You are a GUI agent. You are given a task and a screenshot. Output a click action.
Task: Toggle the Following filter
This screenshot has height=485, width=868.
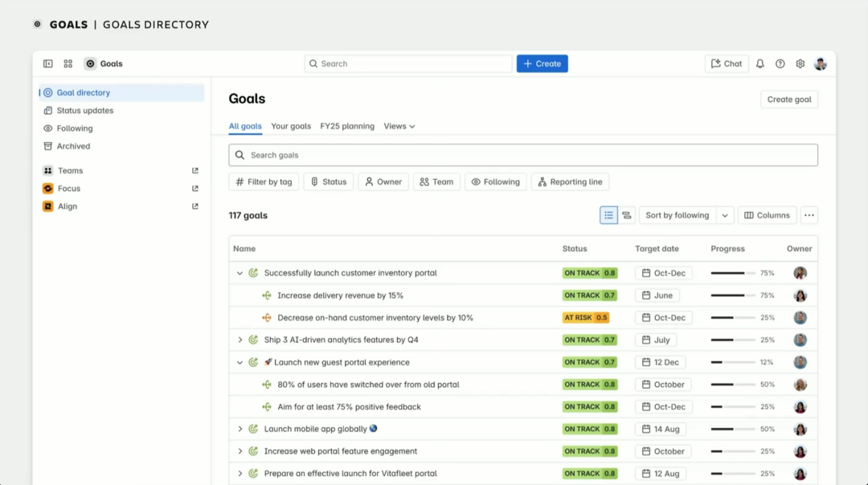495,182
